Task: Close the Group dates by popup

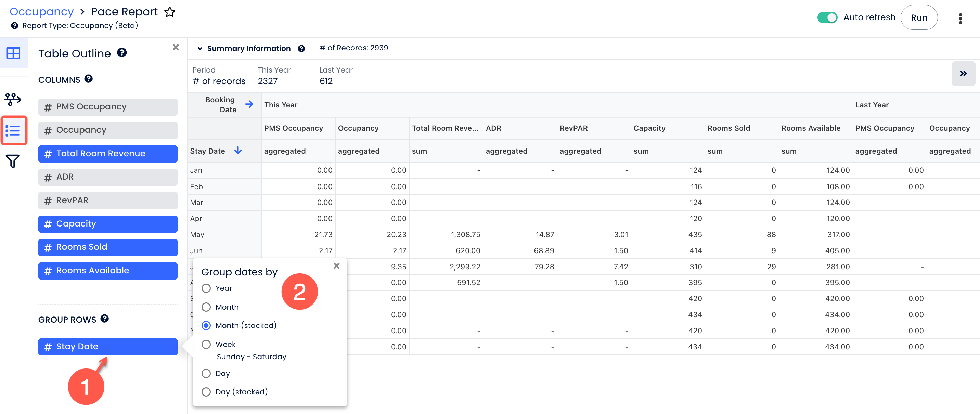Action: (336, 266)
